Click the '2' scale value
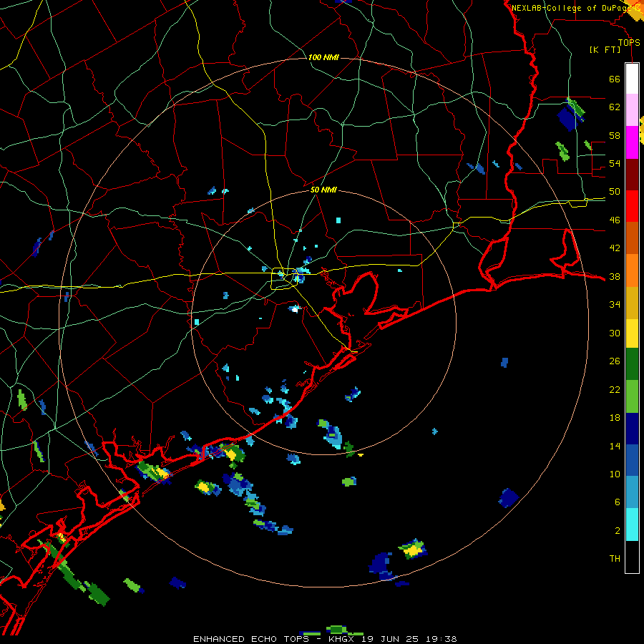Image resolution: width=644 pixels, height=644 pixels. pyautogui.click(x=618, y=531)
